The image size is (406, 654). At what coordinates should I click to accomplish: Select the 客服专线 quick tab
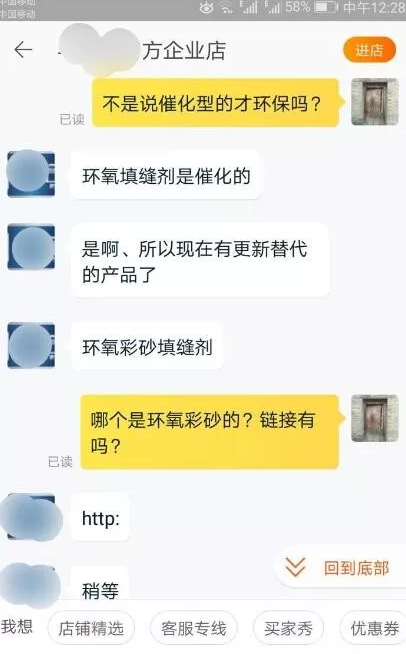[x=194, y=628]
